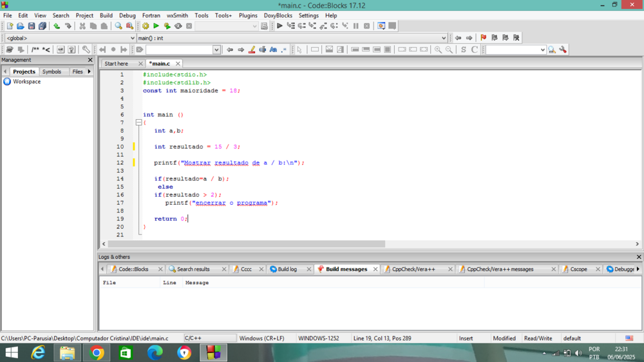Viewport: 644px width, 362px height.
Task: Open Google Chrome from the taskbar
Action: tap(97, 353)
